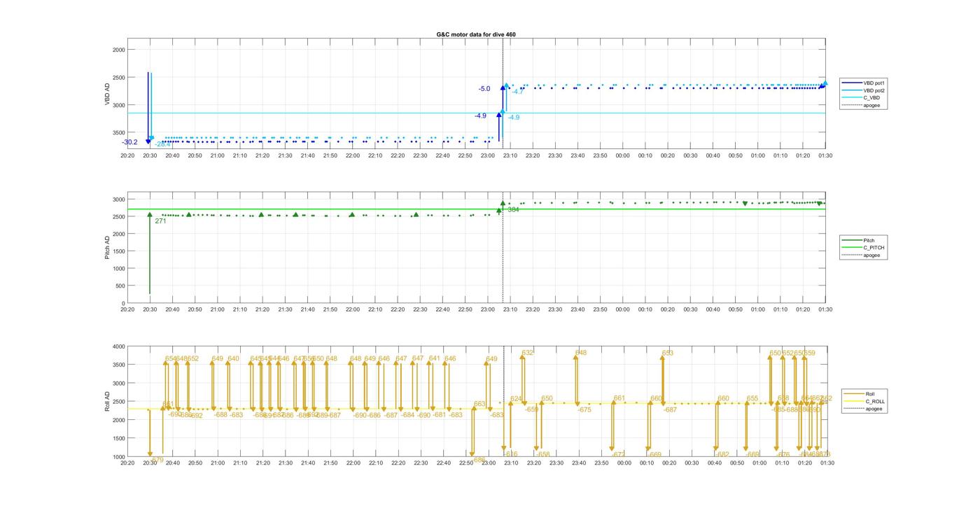Click the '-5.0' annotation in the VBD plot

[484, 89]
